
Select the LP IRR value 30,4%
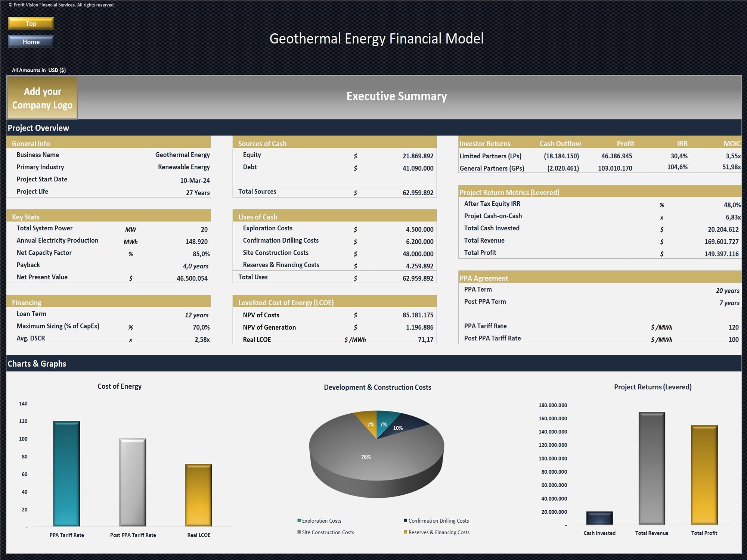click(x=679, y=156)
